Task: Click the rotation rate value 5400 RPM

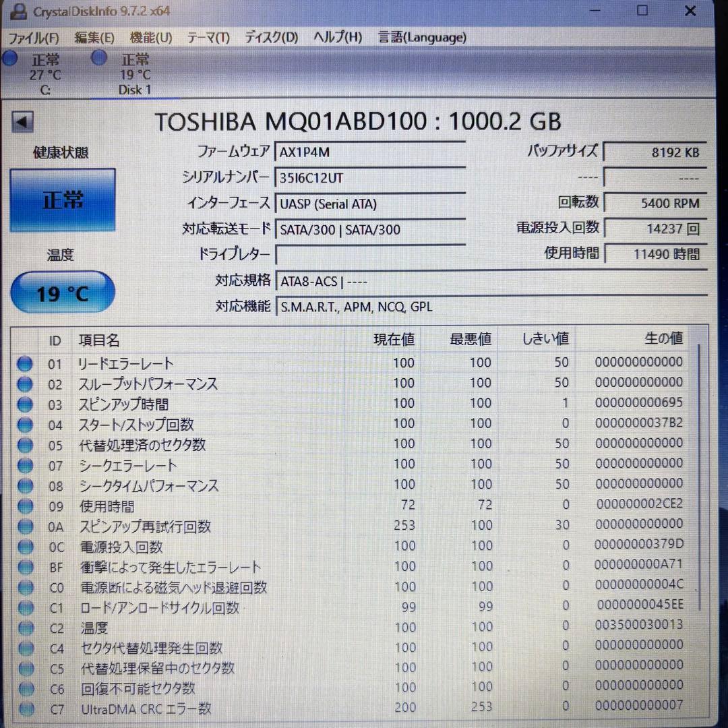Action: (x=655, y=204)
